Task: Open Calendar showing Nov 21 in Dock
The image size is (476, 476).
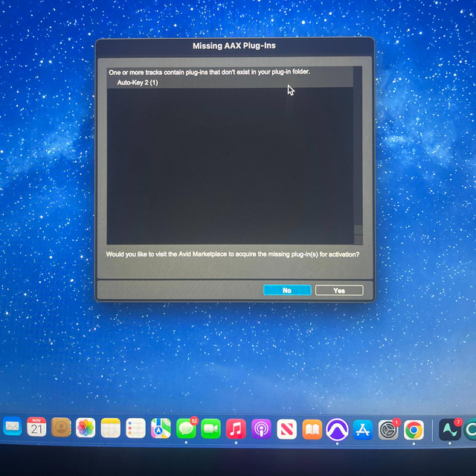Action: [36, 427]
